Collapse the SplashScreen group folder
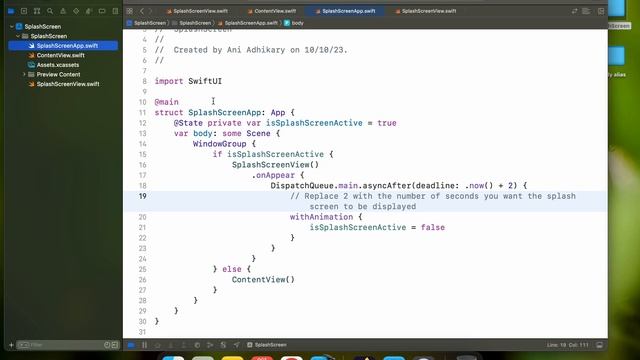Image resolution: width=640 pixels, height=360 pixels. 18,36
